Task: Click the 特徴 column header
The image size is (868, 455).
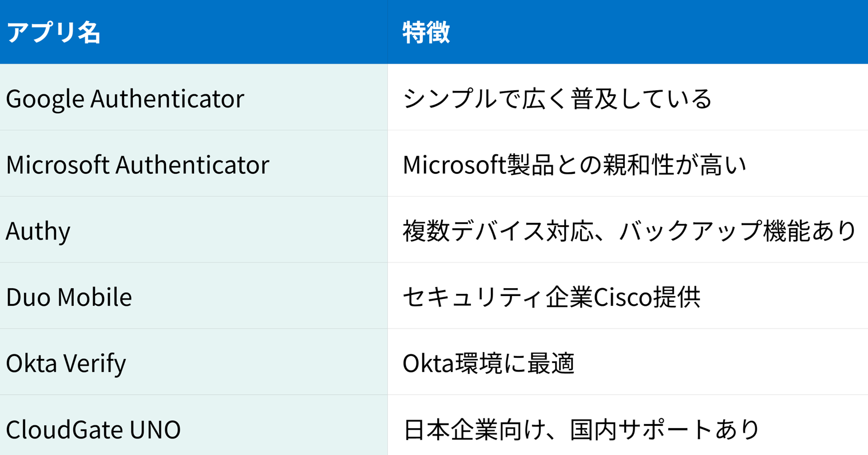Action: point(426,32)
